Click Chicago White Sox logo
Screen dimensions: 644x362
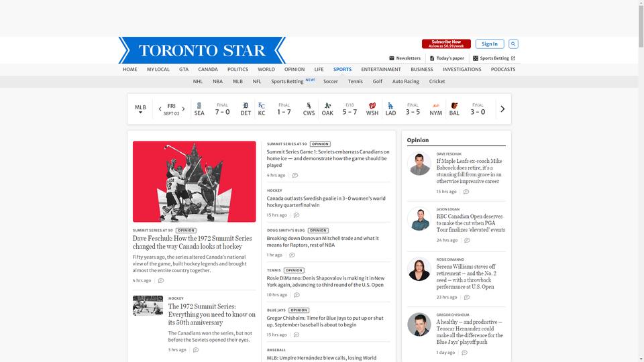tap(309, 105)
